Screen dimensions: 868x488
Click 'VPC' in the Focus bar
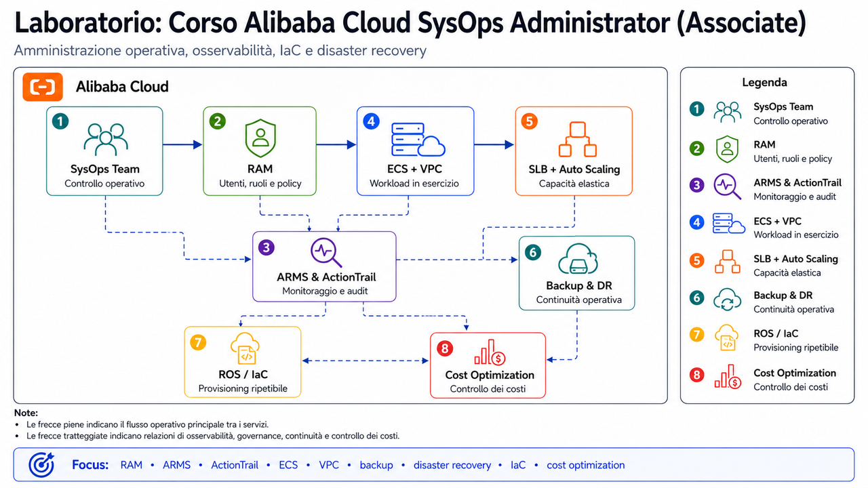click(329, 465)
